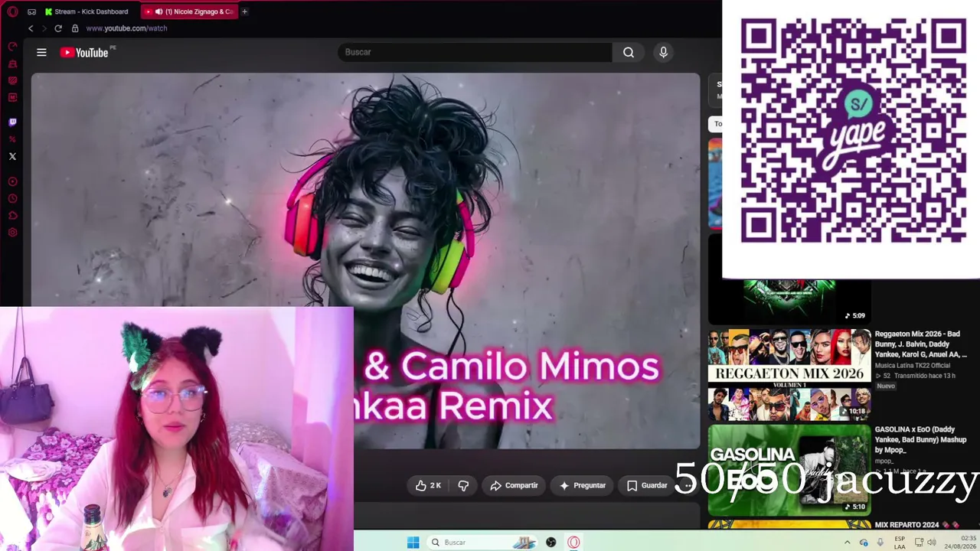Open the sidebar icon below the striped square
Viewport: 980px width, 551px height.
pyautogui.click(x=12, y=97)
